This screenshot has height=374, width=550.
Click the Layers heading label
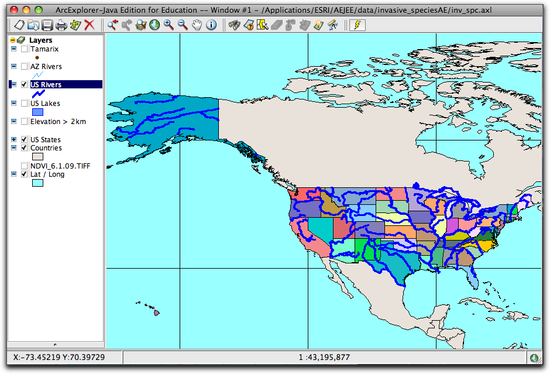(x=40, y=40)
